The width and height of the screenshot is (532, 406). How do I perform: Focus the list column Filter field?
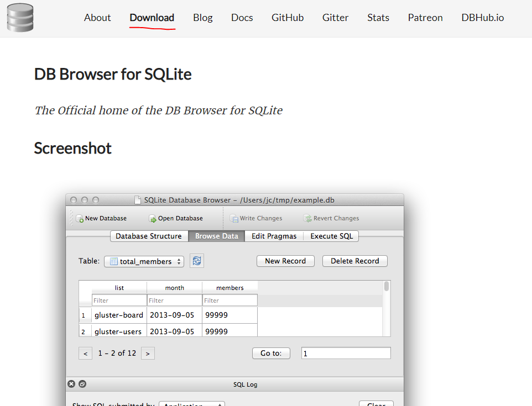pos(119,300)
